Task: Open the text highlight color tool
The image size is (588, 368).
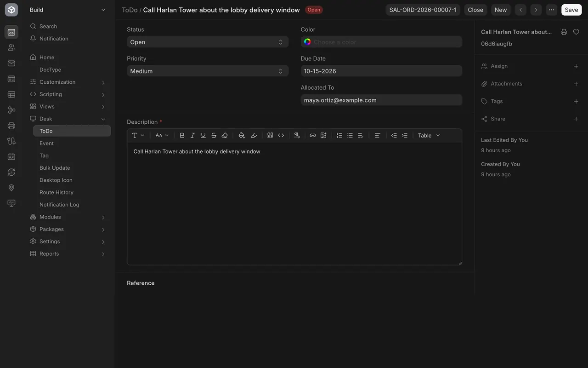Action: coord(254,136)
